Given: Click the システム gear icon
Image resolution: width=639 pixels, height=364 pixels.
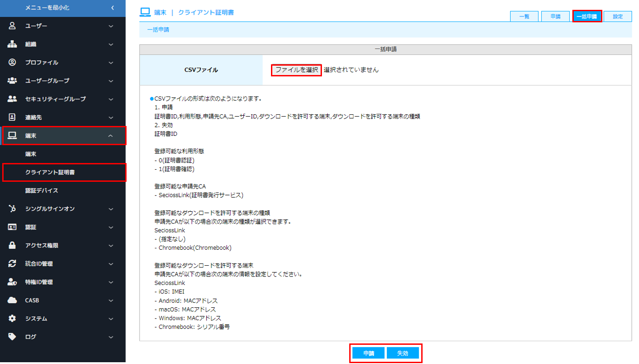Looking at the screenshot, I should tap(13, 318).
